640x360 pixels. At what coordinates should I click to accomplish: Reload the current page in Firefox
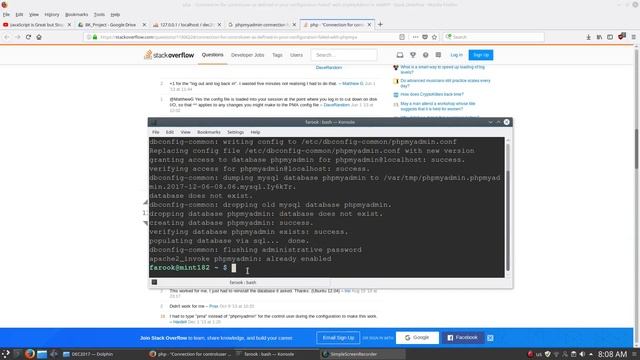coord(28,37)
